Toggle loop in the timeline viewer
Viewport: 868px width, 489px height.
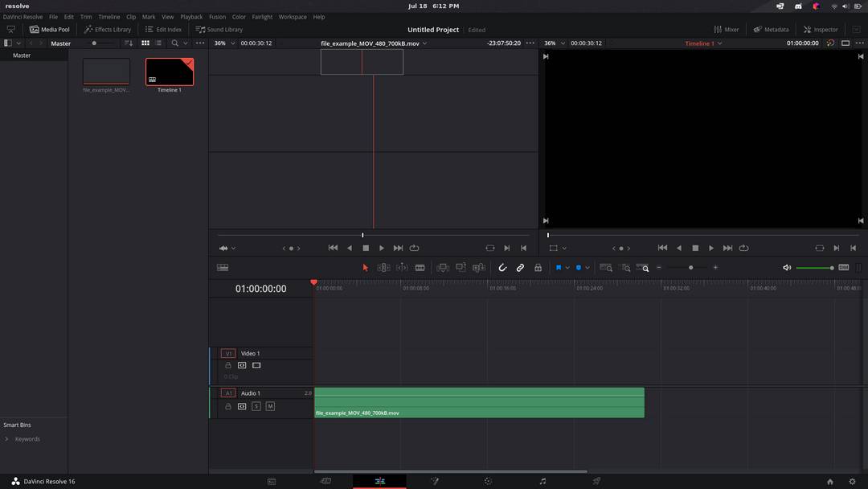744,248
